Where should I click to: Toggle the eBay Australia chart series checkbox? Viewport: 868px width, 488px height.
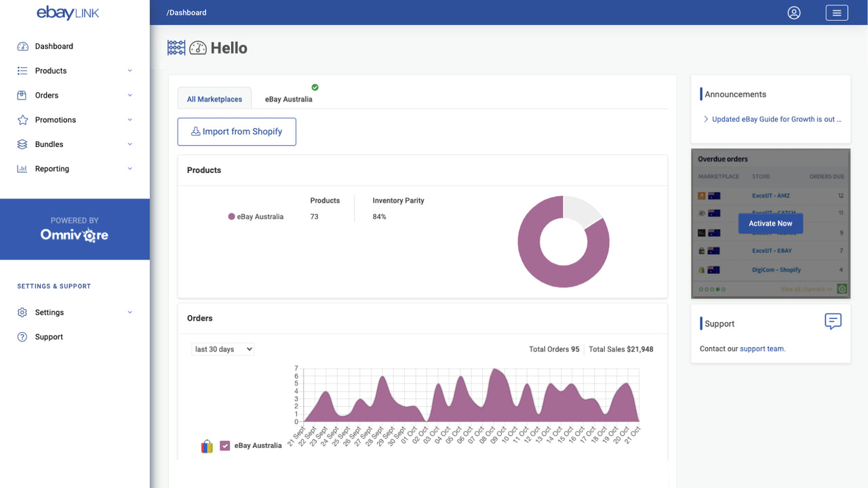click(224, 445)
